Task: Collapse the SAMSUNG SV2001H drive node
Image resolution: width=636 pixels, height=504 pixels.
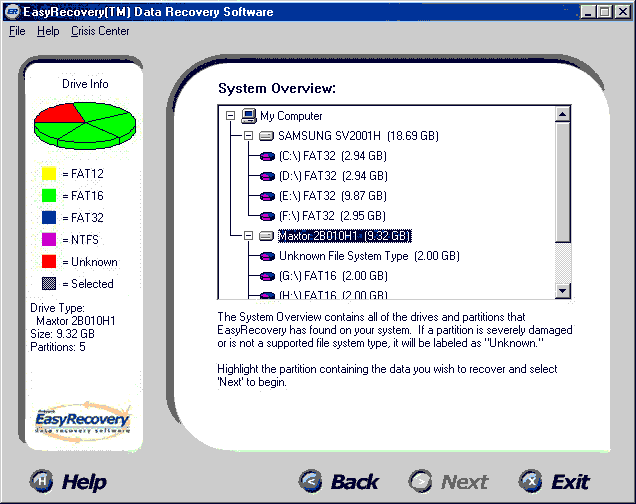Action: tap(248, 136)
